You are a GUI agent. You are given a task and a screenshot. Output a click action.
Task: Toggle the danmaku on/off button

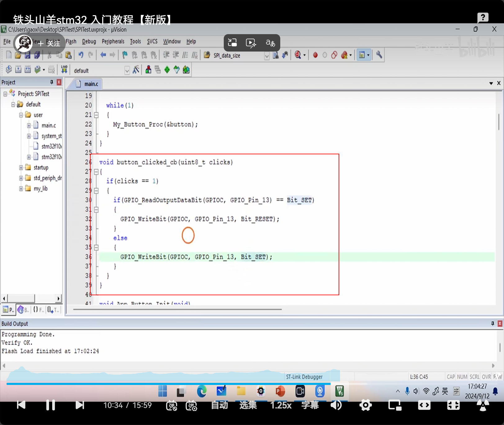coord(172,405)
